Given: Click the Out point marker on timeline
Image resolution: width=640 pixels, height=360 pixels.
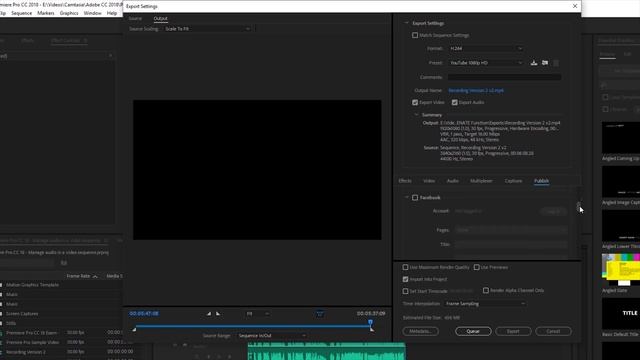Looking at the screenshot, I should click(371, 329).
